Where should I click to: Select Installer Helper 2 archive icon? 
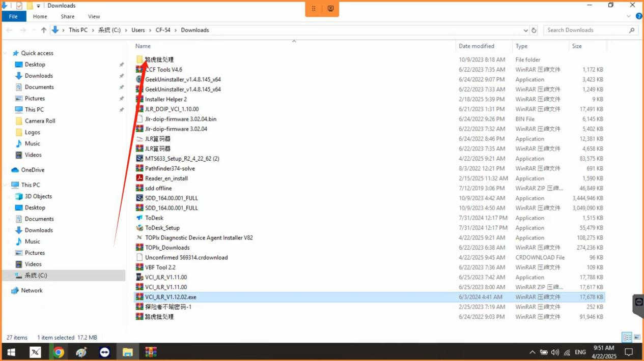[139, 99]
